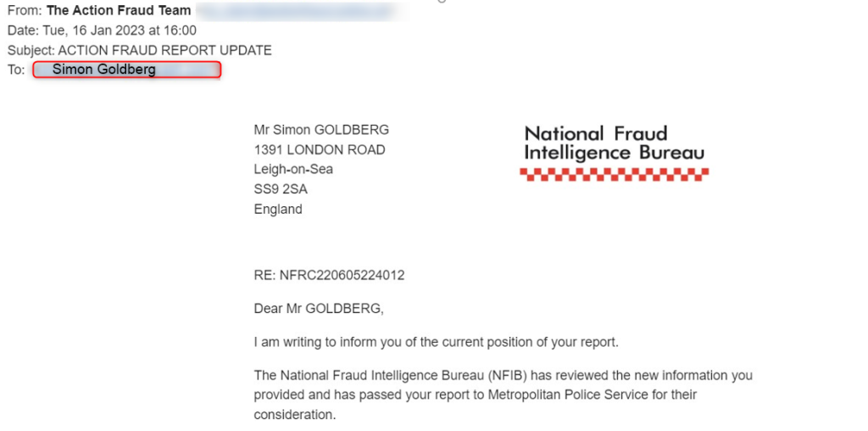Click the Dear Mr GOLDBERG salutation
This screenshot has width=868, height=431.
(x=319, y=309)
